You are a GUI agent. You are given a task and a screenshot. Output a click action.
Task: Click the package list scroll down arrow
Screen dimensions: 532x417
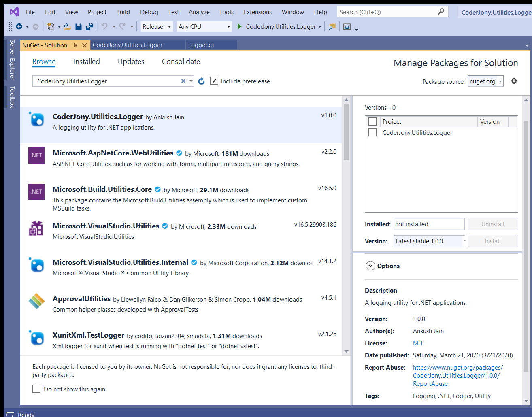coord(346,351)
